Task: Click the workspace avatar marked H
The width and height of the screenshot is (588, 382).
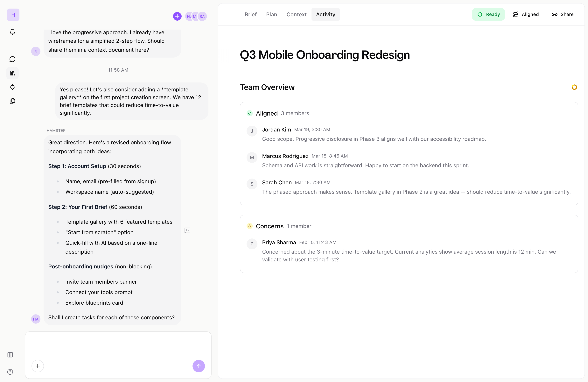Action: 13,15
